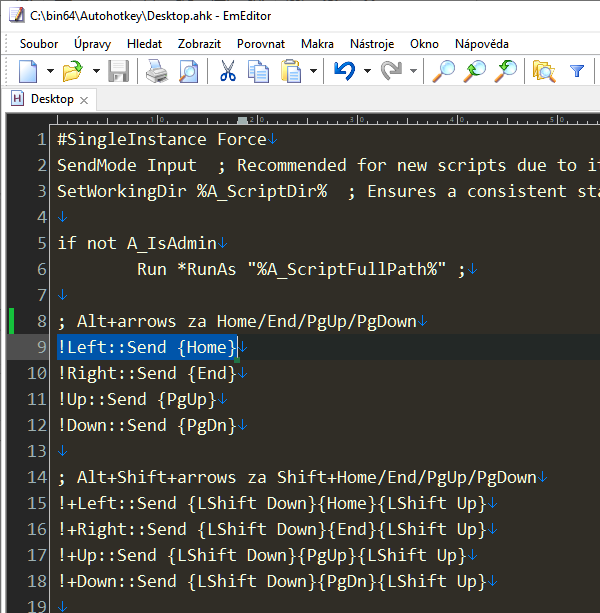The height and width of the screenshot is (613, 600).
Task: Click the Print icon
Action: click(x=157, y=71)
